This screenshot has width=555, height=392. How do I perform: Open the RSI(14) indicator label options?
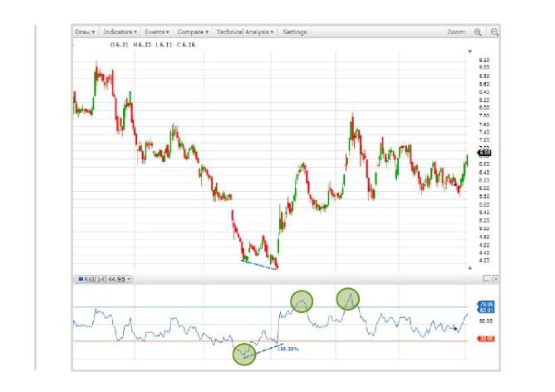(x=108, y=279)
